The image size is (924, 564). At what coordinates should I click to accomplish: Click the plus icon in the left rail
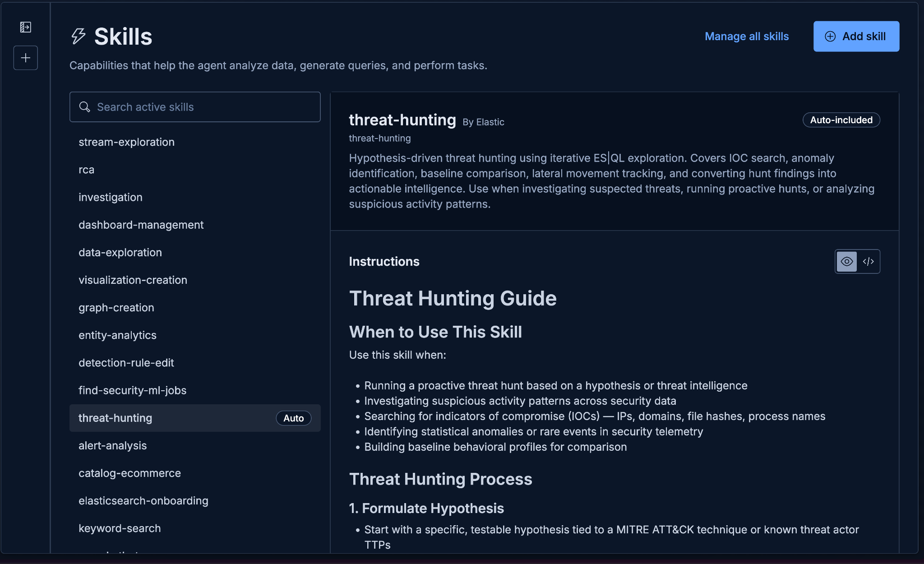tap(26, 58)
